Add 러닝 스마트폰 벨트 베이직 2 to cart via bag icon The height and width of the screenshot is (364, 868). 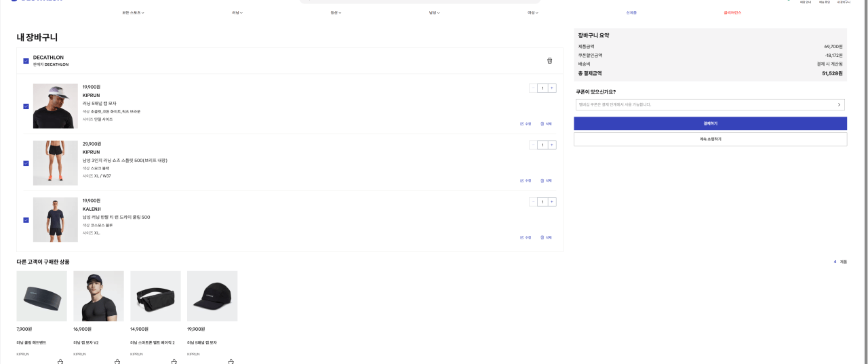coord(174,361)
